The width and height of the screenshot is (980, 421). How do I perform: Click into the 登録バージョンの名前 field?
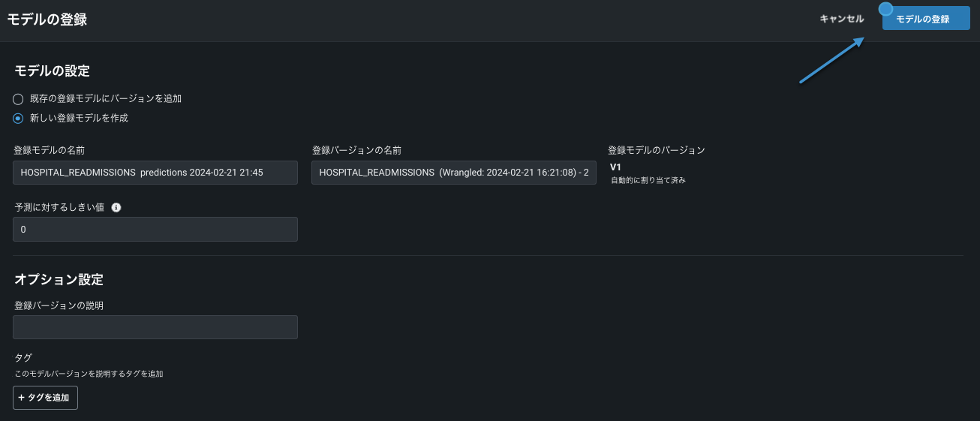(453, 173)
